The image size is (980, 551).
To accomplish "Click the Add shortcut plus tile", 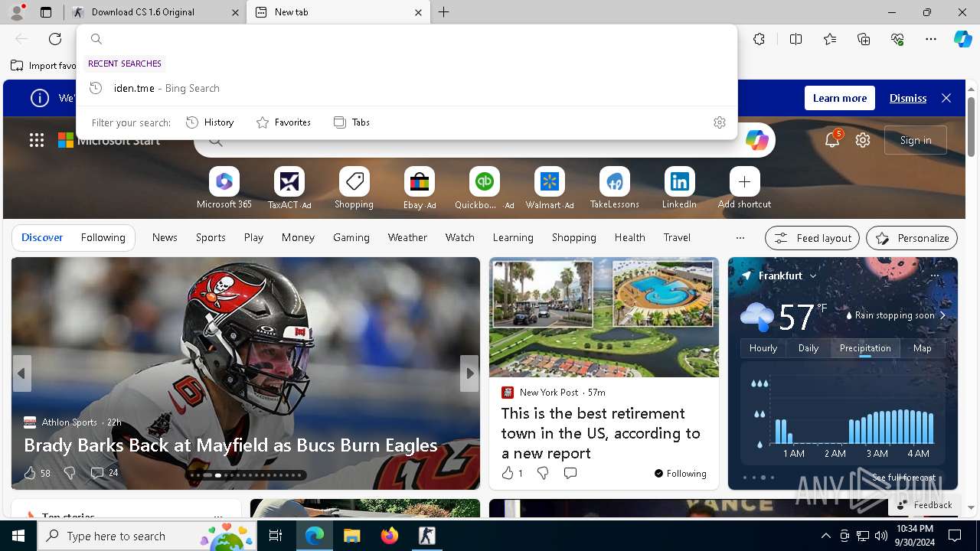I will (744, 182).
